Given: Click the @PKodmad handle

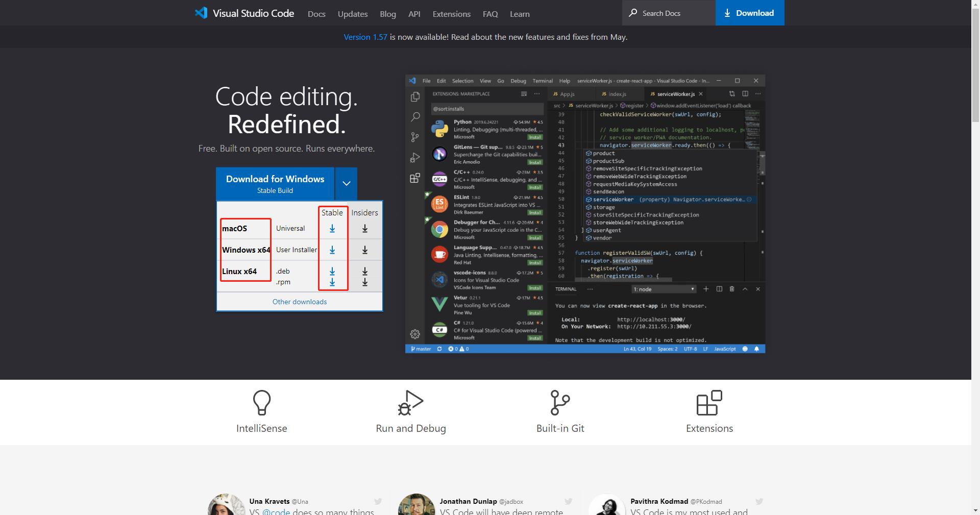Looking at the screenshot, I should tap(706, 502).
